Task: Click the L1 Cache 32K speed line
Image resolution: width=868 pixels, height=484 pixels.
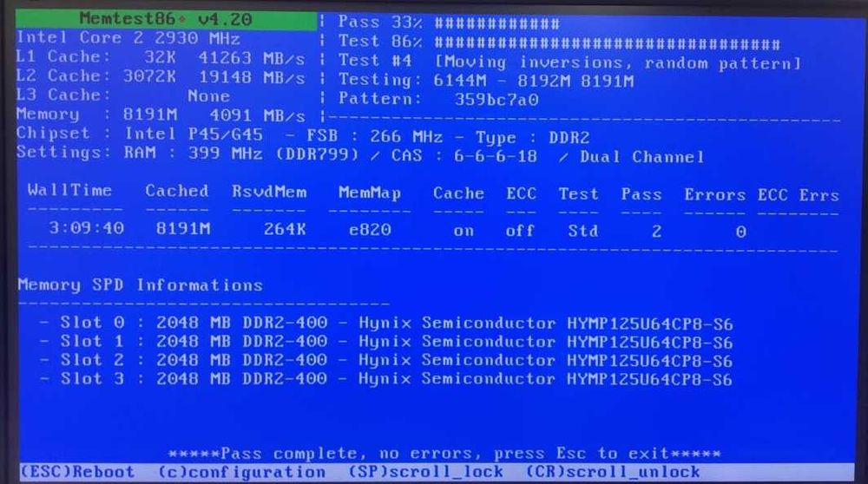Action: 161,57
